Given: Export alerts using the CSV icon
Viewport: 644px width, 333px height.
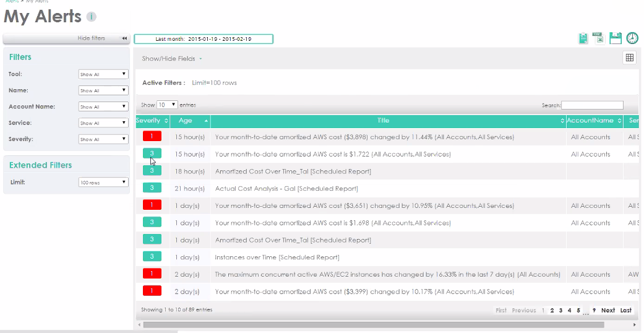Looking at the screenshot, I should coord(599,38).
